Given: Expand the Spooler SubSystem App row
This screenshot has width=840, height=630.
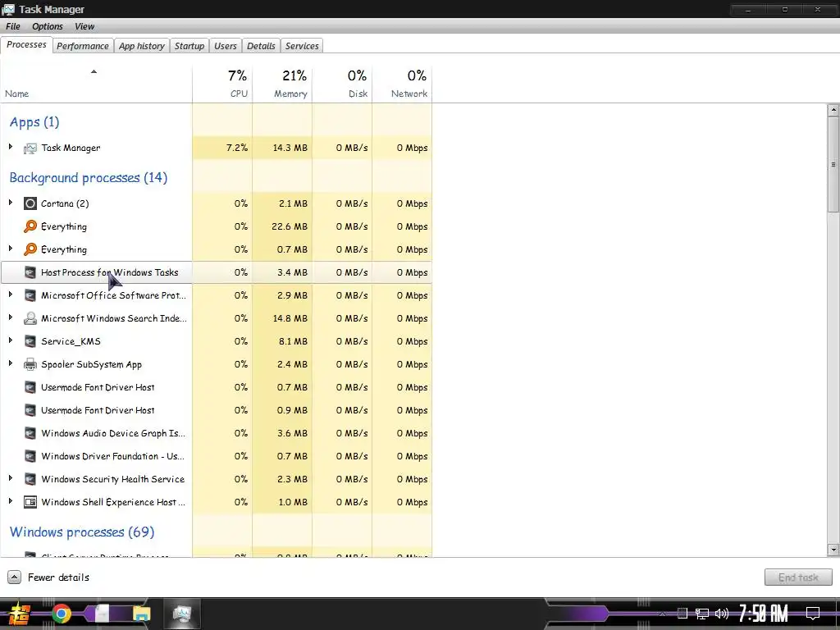Looking at the screenshot, I should tap(10, 363).
